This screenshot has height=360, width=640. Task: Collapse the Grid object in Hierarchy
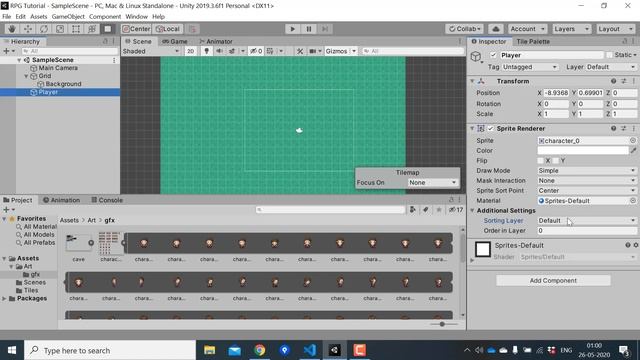click(x=26, y=76)
